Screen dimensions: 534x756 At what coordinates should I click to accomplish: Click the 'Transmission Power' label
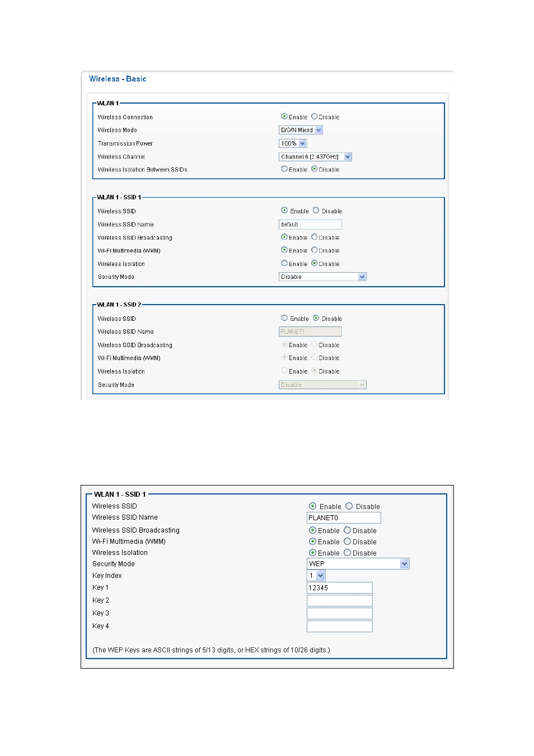click(x=125, y=143)
